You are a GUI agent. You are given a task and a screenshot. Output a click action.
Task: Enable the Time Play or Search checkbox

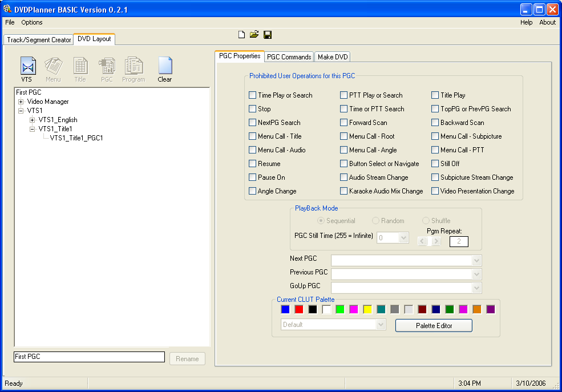coord(253,95)
